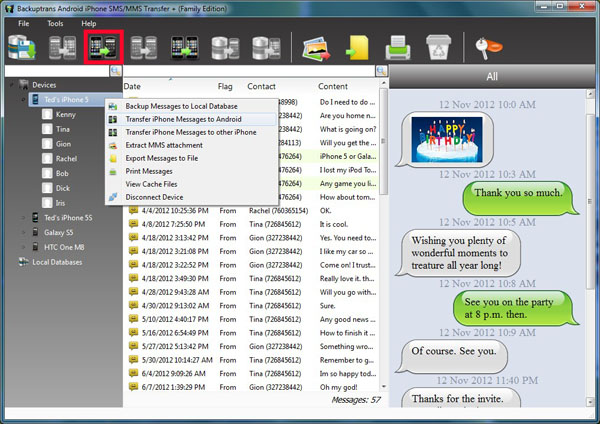Viewport: 600px width, 424px height.
Task: Sort by the Contact column header
Action: click(x=261, y=86)
